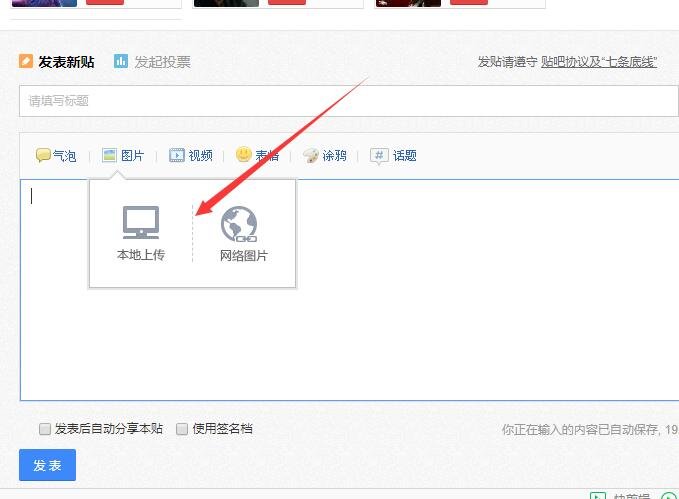Click the 涂鸦 toolbar label
Image resolution: width=679 pixels, height=499 pixels.
pos(334,155)
